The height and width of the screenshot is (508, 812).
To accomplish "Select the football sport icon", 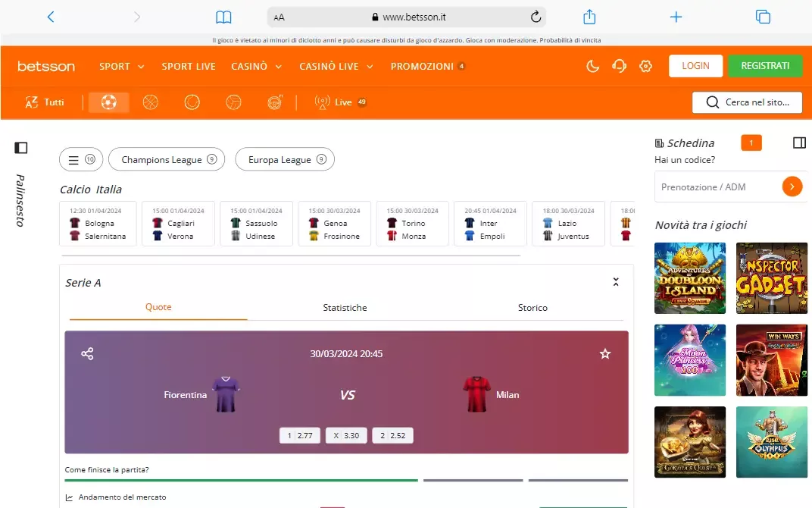I will pos(108,102).
